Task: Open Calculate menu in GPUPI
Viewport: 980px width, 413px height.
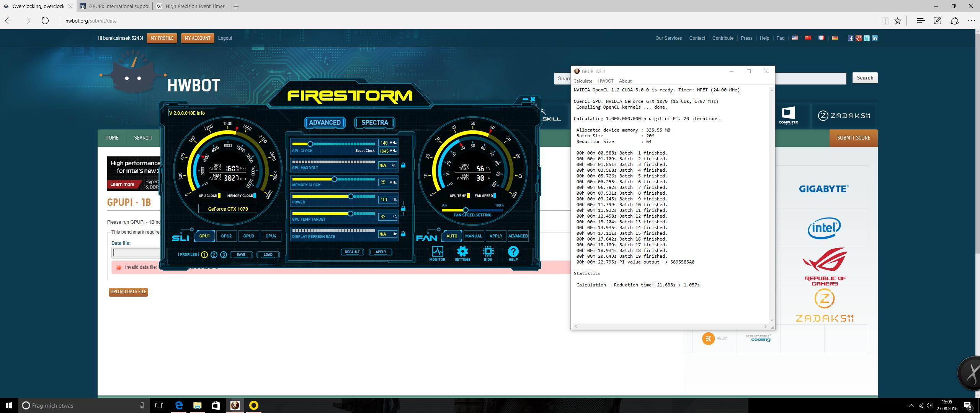Action: pos(583,81)
